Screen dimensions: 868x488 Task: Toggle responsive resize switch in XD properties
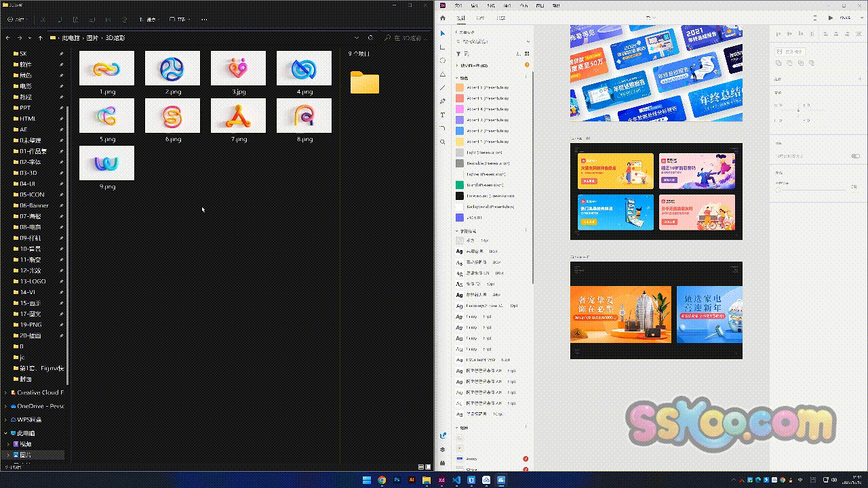click(855, 157)
